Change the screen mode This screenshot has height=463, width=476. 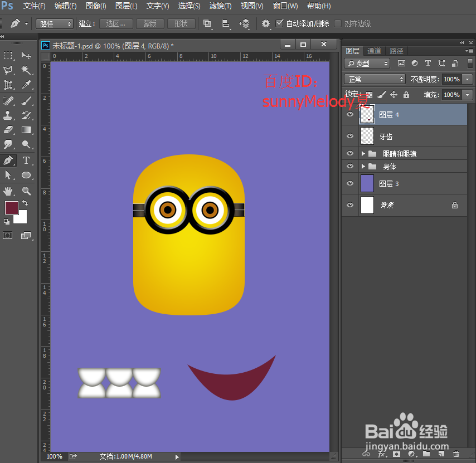click(x=26, y=236)
